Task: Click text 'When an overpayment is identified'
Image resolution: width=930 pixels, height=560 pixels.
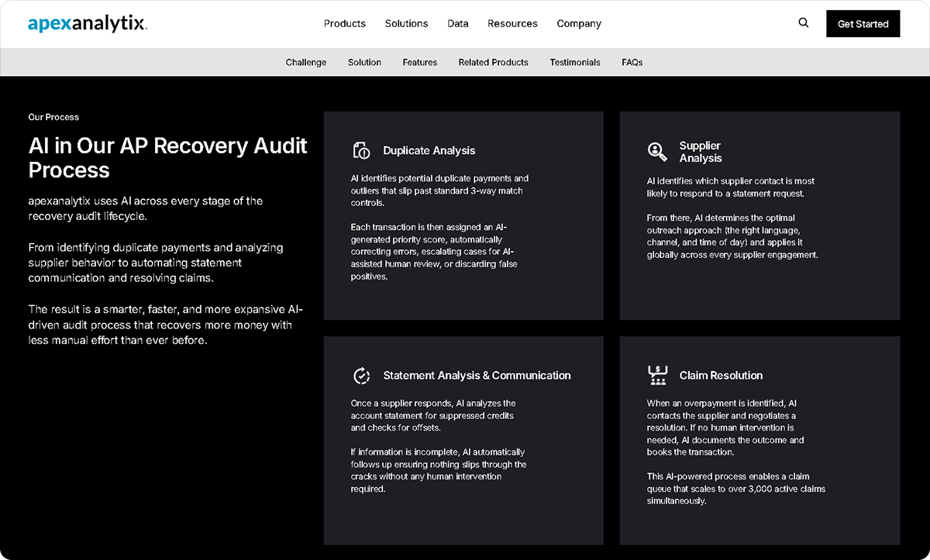Action: [725, 428]
